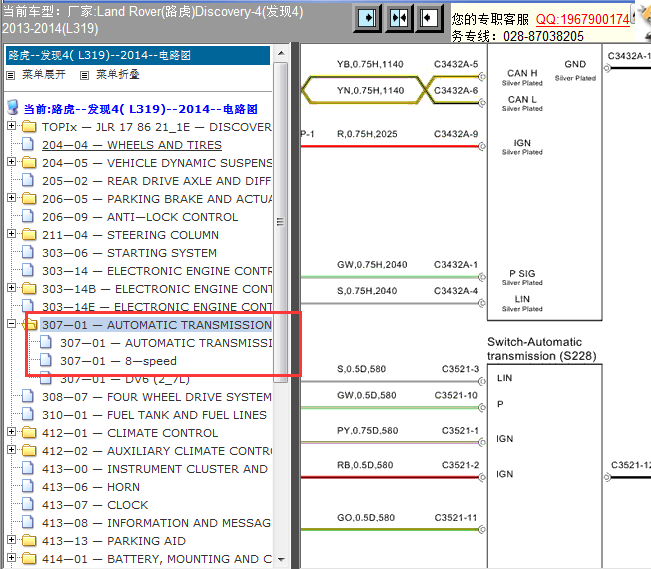Screen dimensions: 651x569
Task: Click the 菜单展开 expand menu text
Action: click(x=44, y=74)
